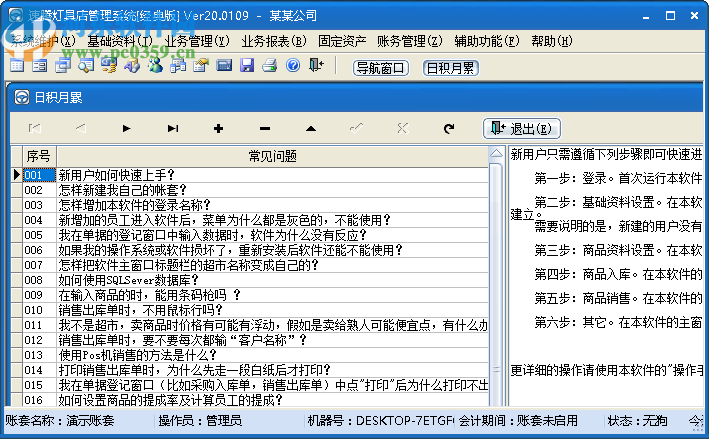The width and height of the screenshot is (709, 439).
Task: Add a new record with plus icon
Action: [218, 129]
